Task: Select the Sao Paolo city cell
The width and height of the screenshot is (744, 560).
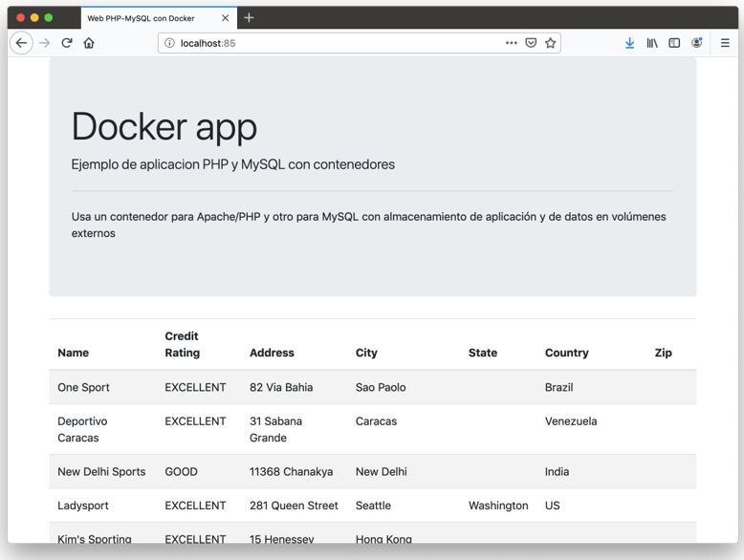Action: 381,387
